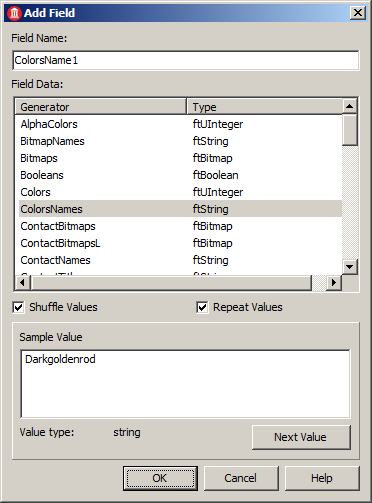Select the ContactBitmaps generator row
The width and height of the screenshot is (372, 503).
[x=180, y=226]
